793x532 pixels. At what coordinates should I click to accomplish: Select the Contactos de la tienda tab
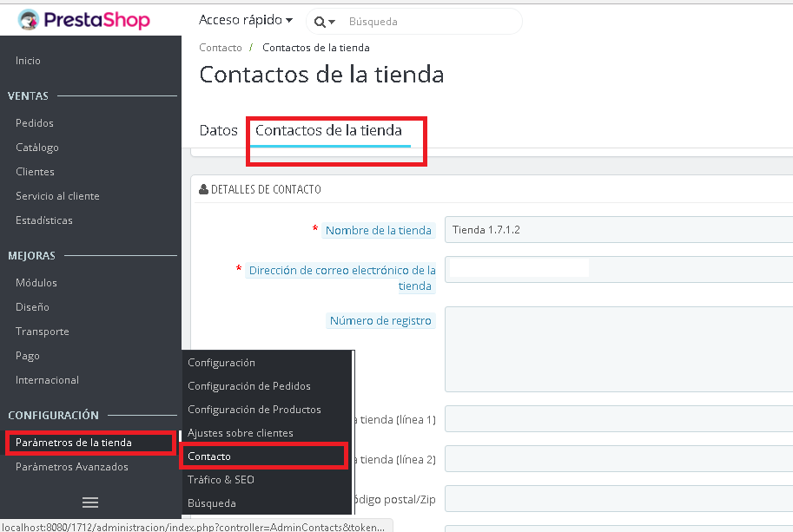328,130
